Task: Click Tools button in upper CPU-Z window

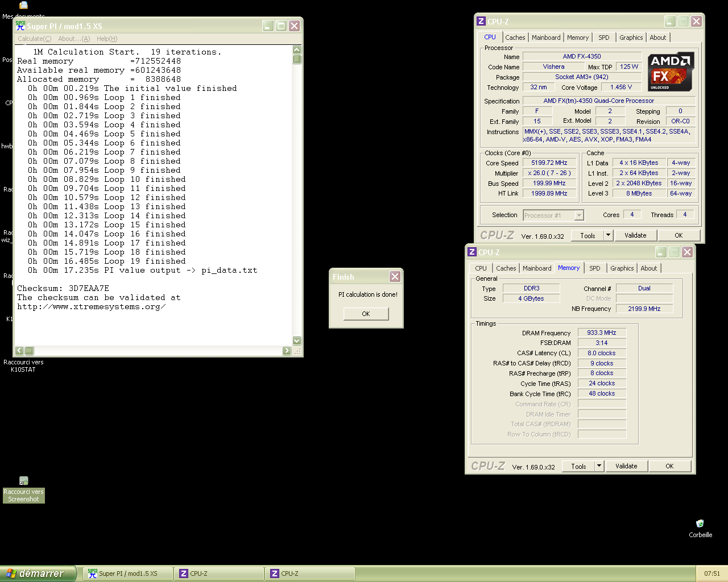Action: (x=588, y=235)
